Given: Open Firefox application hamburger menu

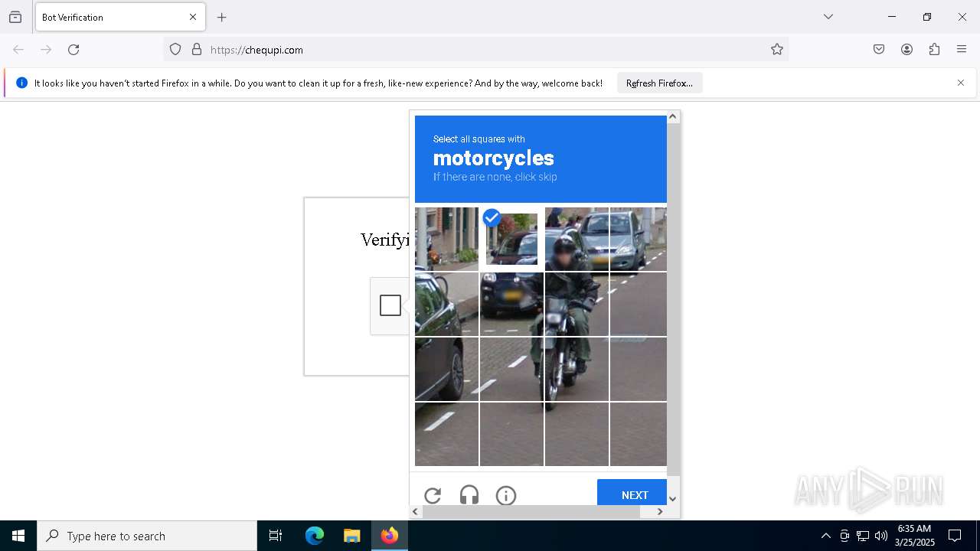Looking at the screenshot, I should [962, 50].
